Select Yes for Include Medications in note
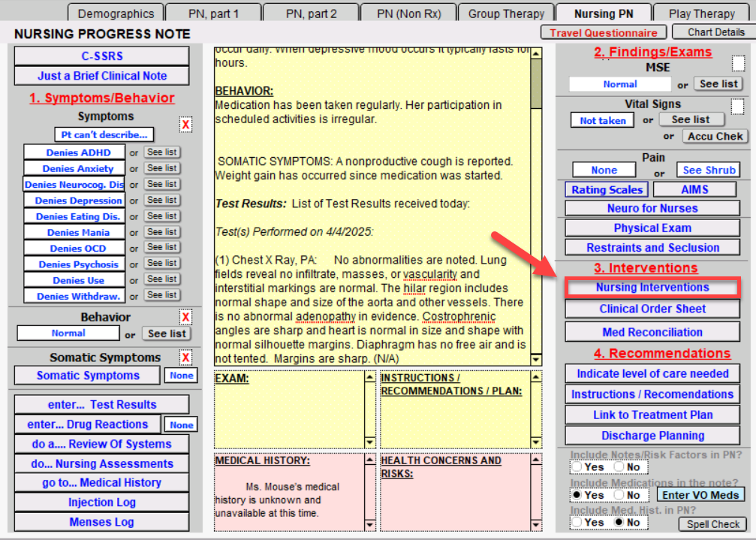The width and height of the screenshot is (756, 540). 577,495
